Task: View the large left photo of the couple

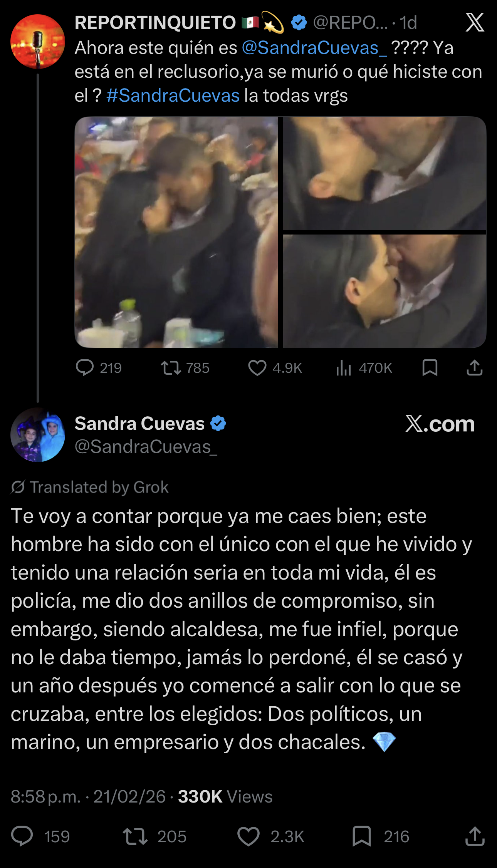Action: click(176, 232)
